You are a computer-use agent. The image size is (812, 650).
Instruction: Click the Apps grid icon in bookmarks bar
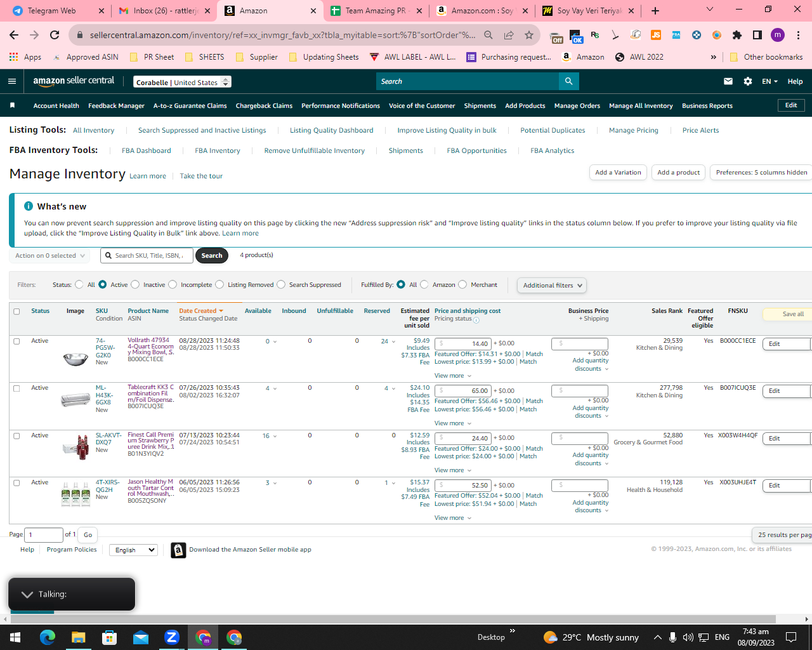(14, 56)
